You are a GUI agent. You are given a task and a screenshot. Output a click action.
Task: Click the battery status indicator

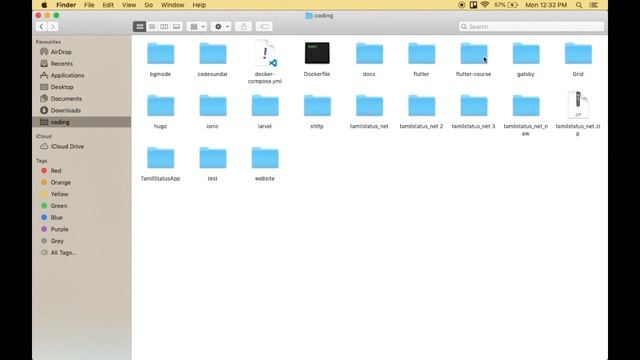(506, 5)
